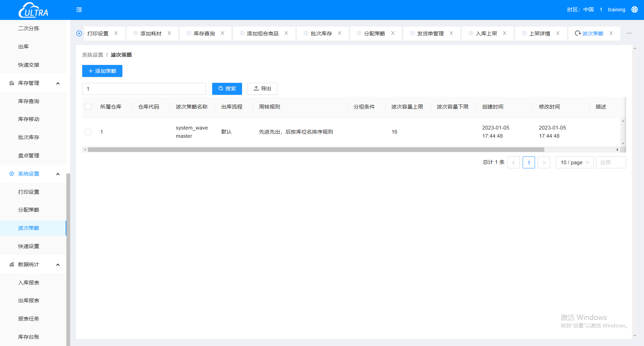
Task: Go to the previous page arrow
Action: point(514,162)
